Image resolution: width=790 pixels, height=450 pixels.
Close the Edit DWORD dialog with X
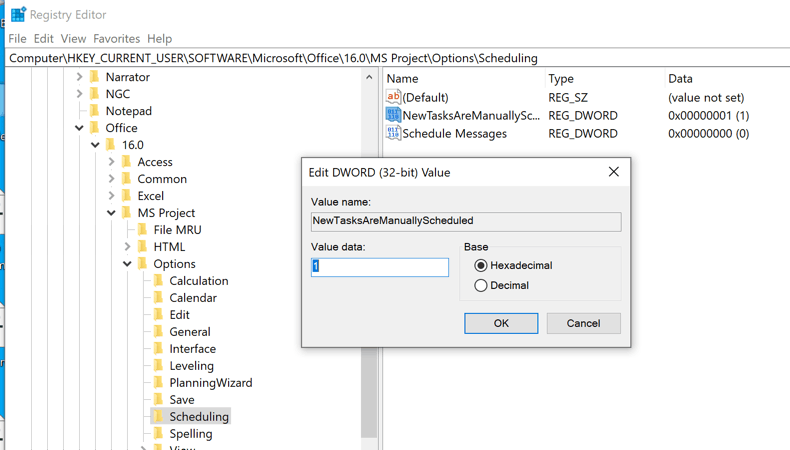coord(613,172)
